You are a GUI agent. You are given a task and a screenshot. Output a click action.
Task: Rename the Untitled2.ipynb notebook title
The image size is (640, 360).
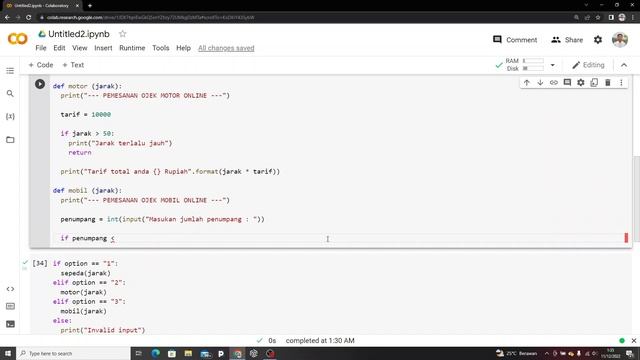coord(79,34)
